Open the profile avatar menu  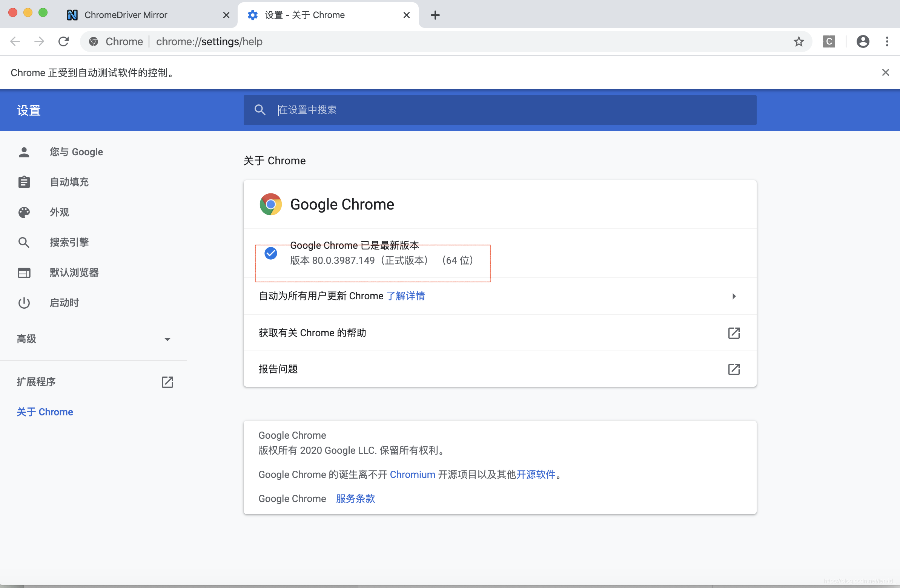click(863, 41)
